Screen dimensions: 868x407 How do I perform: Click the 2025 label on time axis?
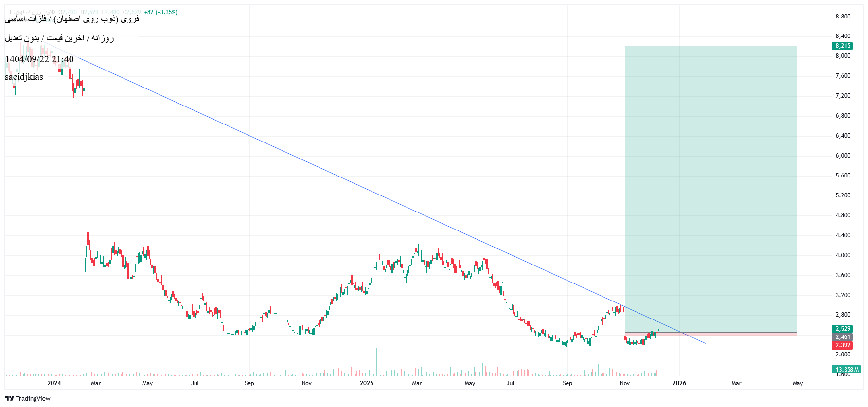point(367,383)
